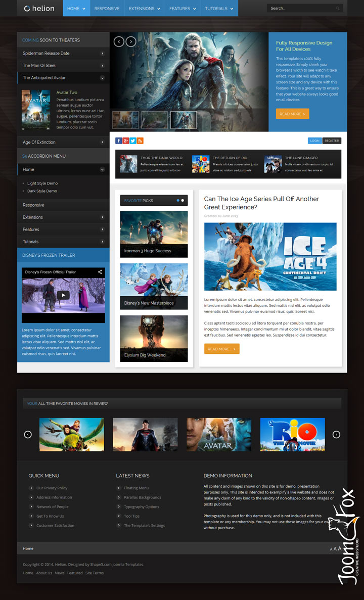This screenshot has height=600, width=364.
Task: Open Tutorials dropdown in top navigation
Action: 219,9
